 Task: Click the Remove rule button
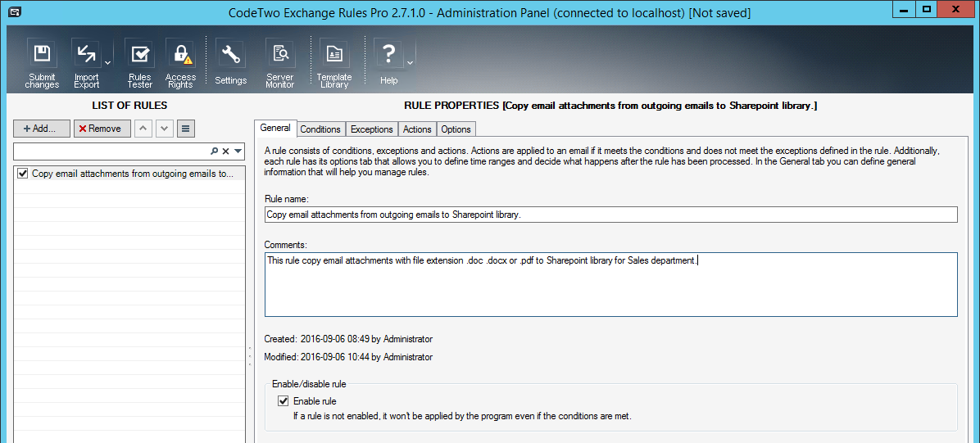coord(102,128)
